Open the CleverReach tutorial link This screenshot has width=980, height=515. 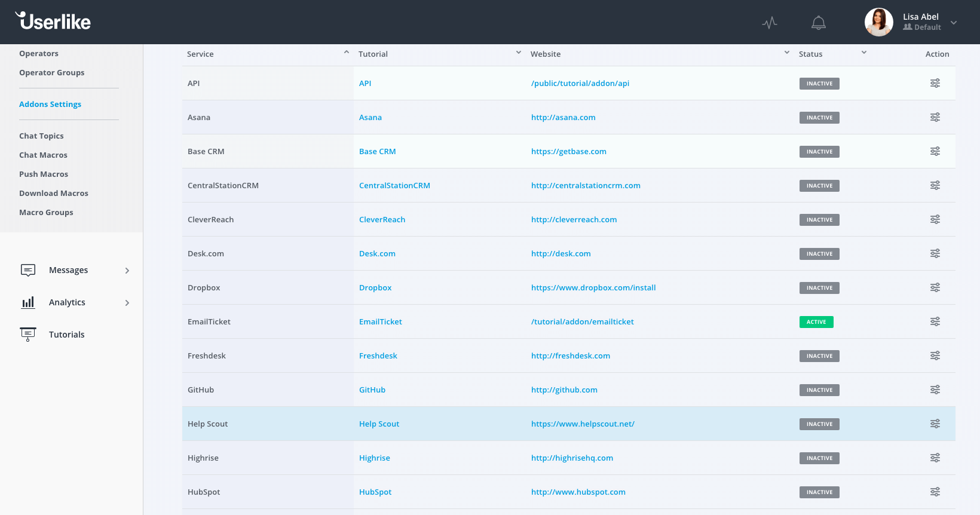coord(382,219)
